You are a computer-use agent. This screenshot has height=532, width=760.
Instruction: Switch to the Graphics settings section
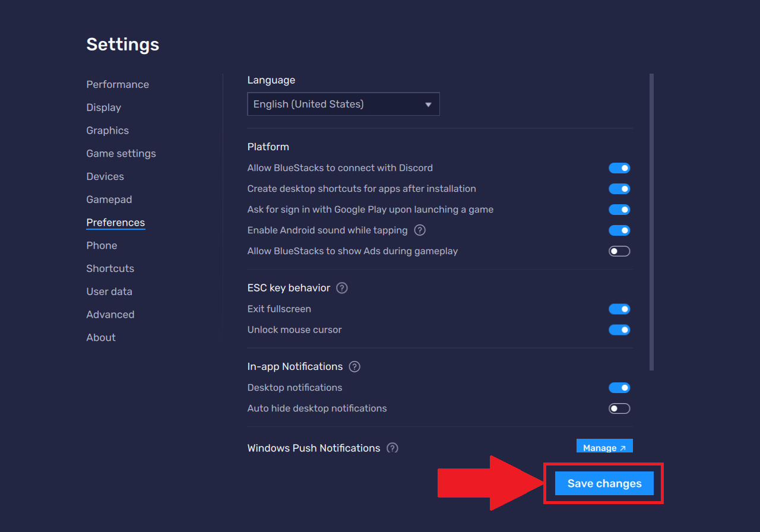107,131
